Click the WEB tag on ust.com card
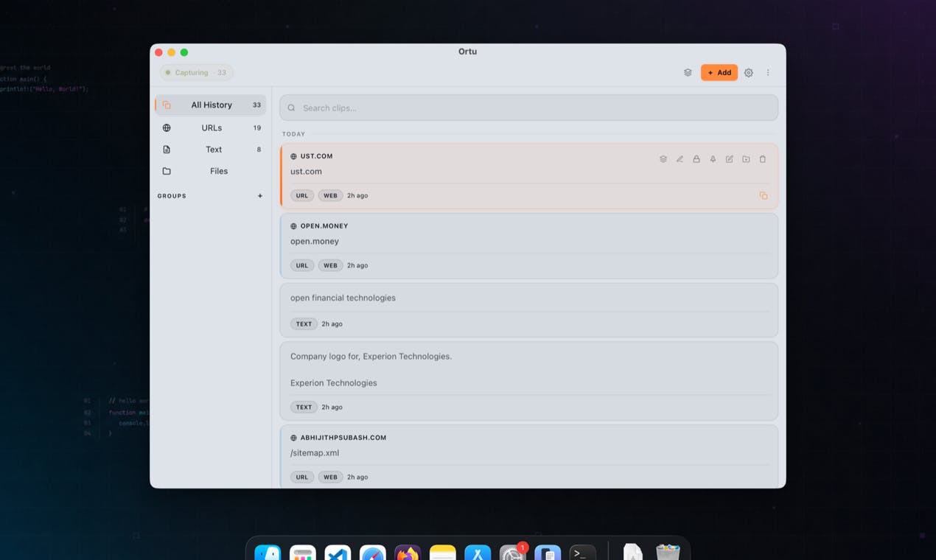The width and height of the screenshot is (936, 560). [x=330, y=195]
